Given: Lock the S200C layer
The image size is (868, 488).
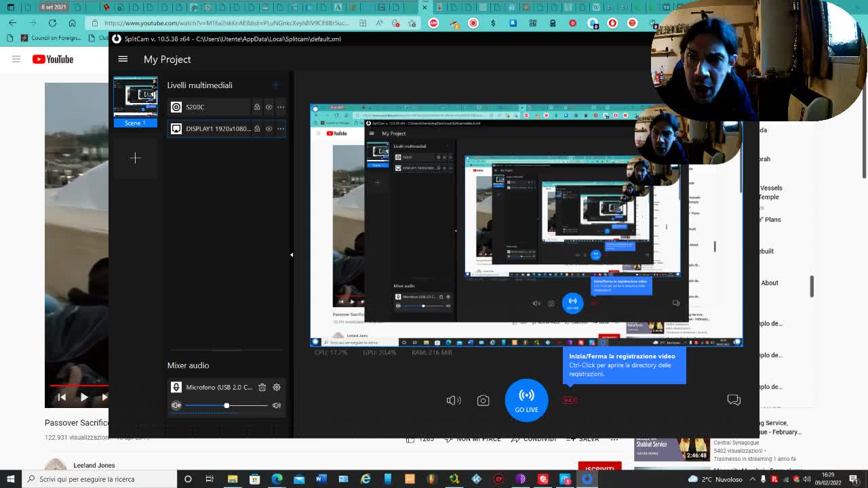Looking at the screenshot, I should point(257,107).
